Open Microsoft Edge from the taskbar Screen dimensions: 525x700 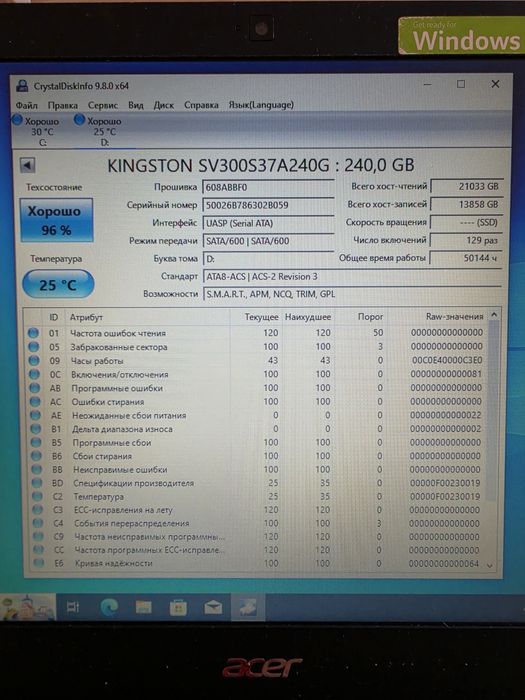109,607
